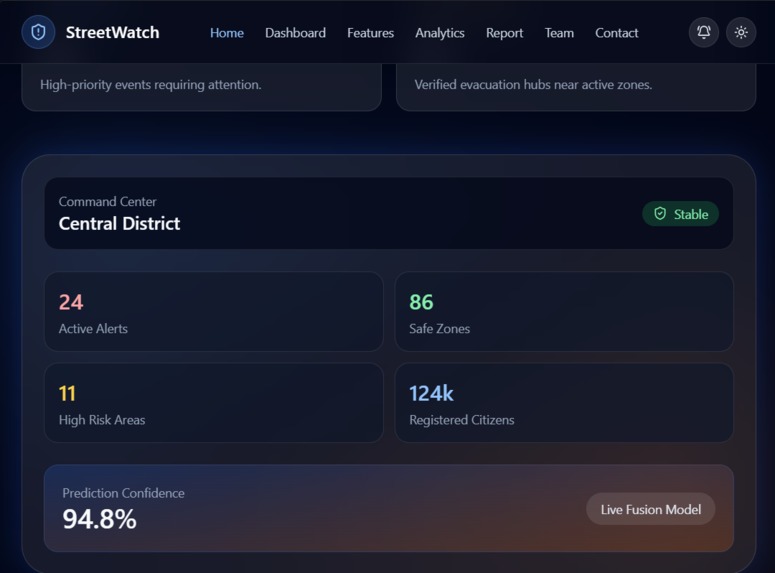
Task: Open the Team nav link
Action: point(559,33)
